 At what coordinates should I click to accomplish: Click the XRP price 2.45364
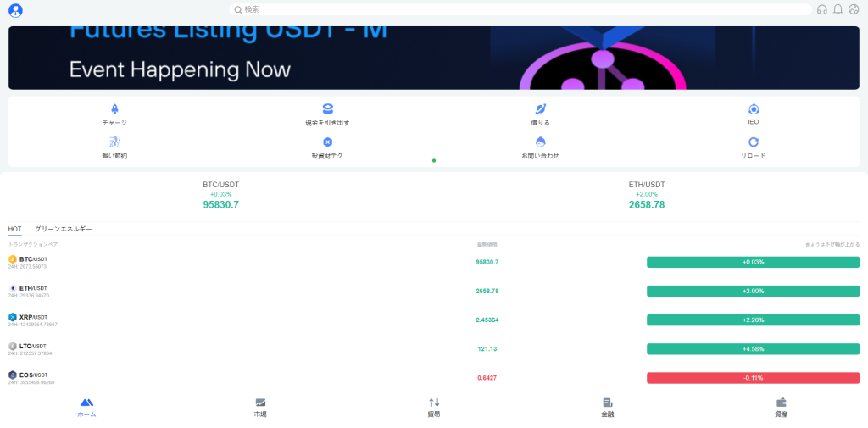487,320
